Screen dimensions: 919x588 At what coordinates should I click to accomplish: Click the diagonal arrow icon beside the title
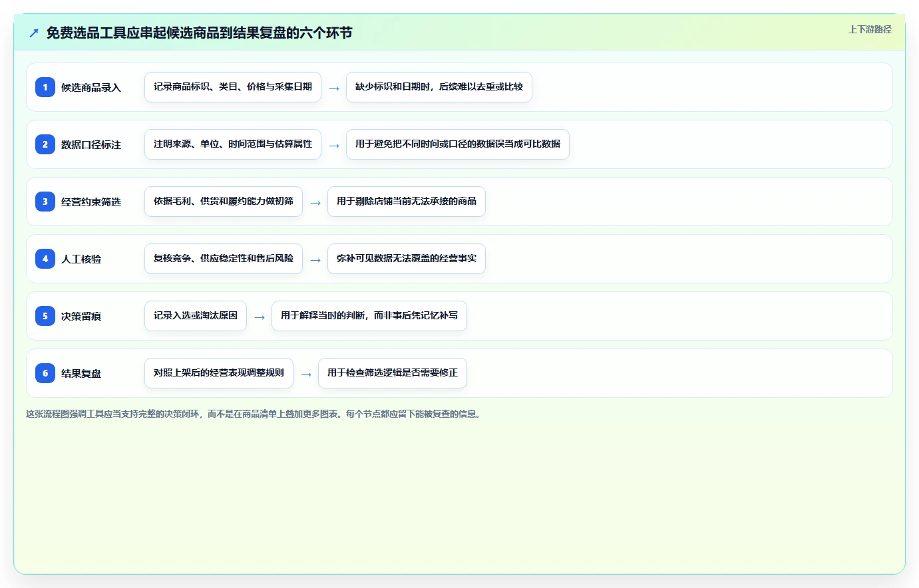tap(34, 33)
